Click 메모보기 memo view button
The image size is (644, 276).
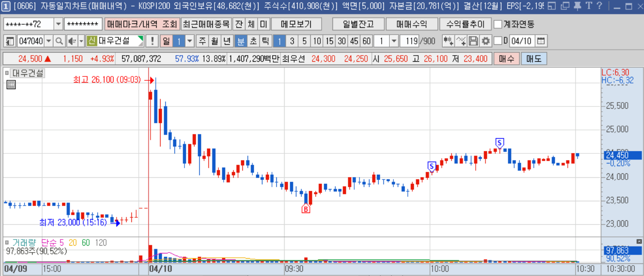tap(296, 24)
